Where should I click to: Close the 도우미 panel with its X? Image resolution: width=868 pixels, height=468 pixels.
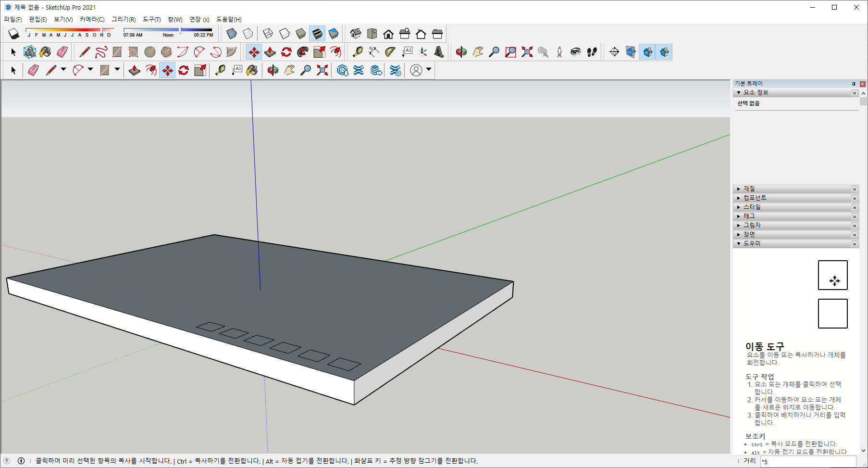pyautogui.click(x=855, y=244)
